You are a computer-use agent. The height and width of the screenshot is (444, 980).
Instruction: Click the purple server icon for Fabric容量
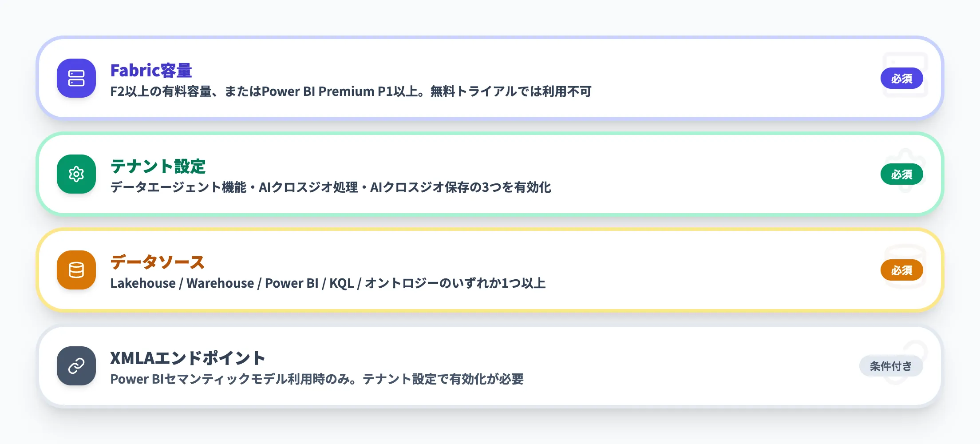(76, 78)
